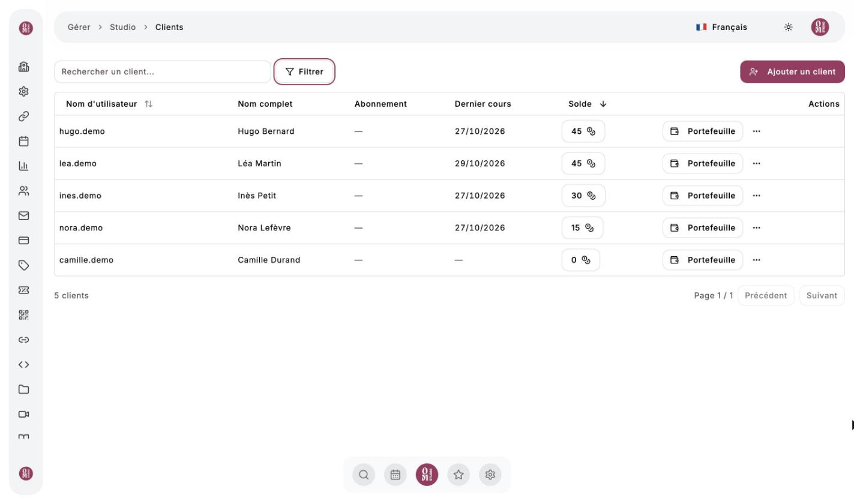Open the gear settings icon in left sidebar
Screen dimensions: 854x504
tap(24, 92)
